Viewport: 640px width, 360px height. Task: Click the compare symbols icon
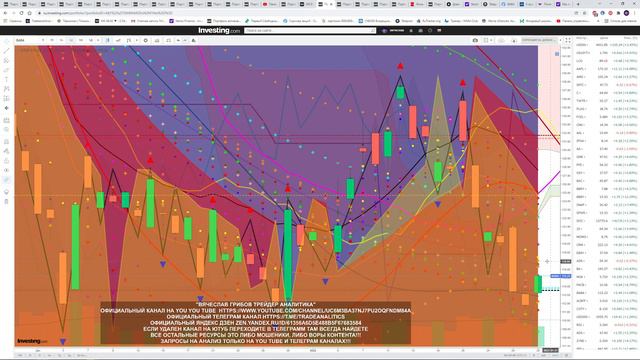pos(118,40)
